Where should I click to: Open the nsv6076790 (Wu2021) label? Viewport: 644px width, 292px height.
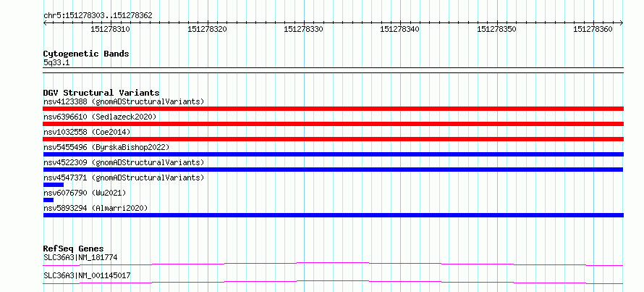85,193
